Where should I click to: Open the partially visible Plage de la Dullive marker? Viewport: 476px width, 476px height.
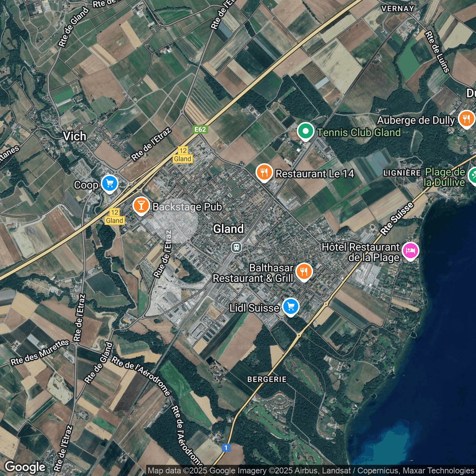(x=474, y=176)
